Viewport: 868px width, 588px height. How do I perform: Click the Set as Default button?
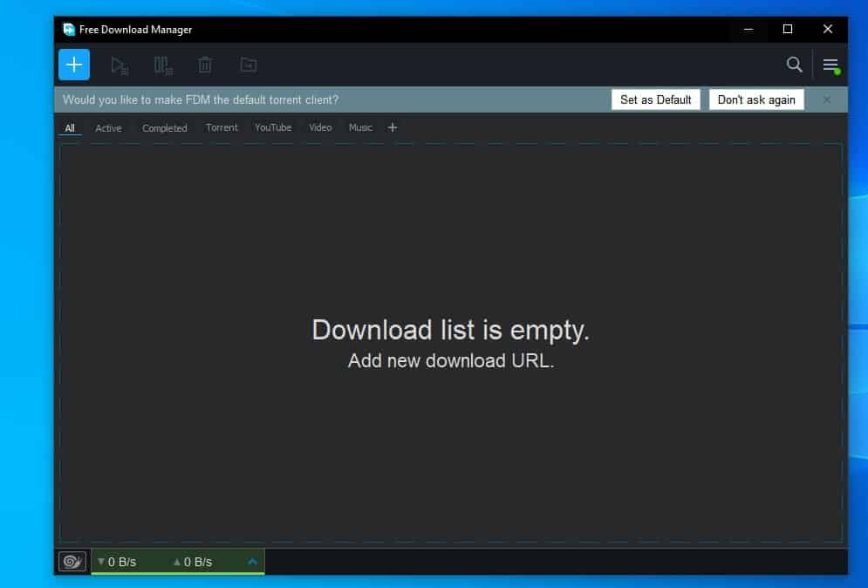[x=655, y=99]
